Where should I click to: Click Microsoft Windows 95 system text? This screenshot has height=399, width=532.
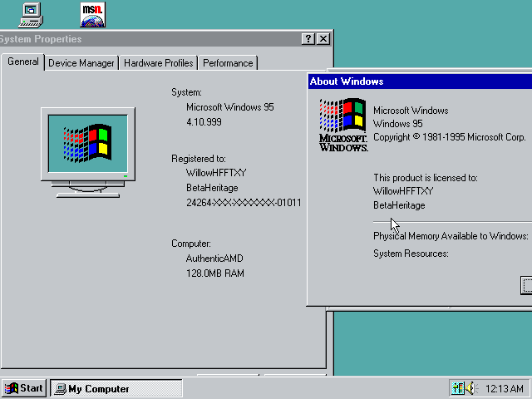pos(230,107)
